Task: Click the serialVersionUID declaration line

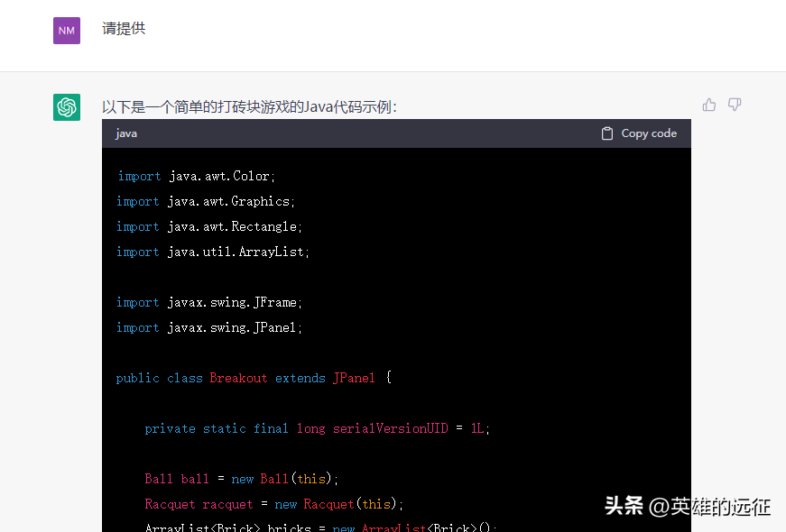Action: click(318, 429)
